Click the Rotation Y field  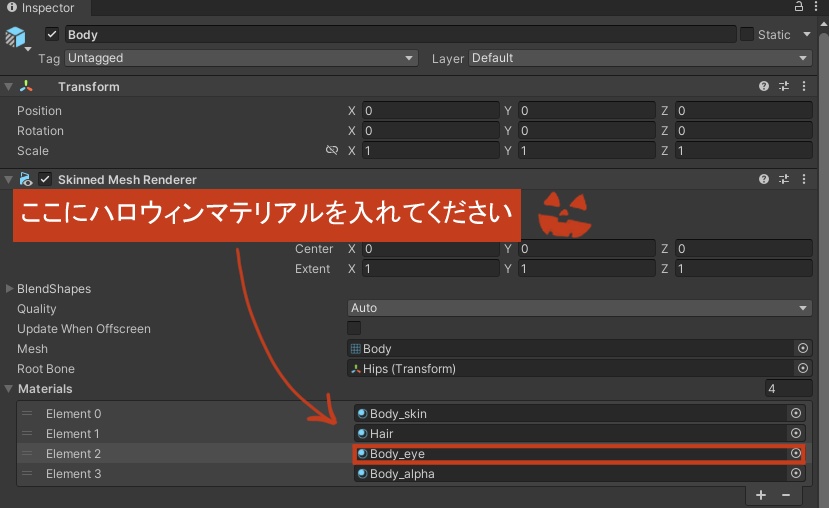coord(586,131)
